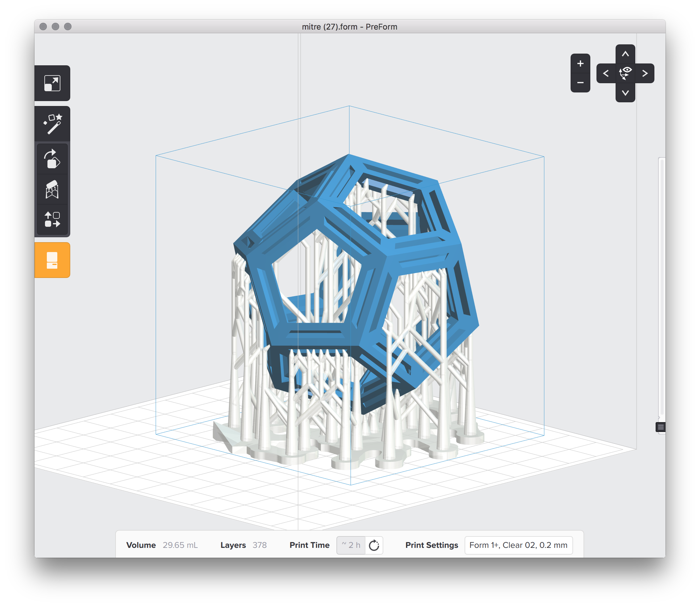
Task: Tilt the camera down with the down arrow
Action: pos(625,92)
